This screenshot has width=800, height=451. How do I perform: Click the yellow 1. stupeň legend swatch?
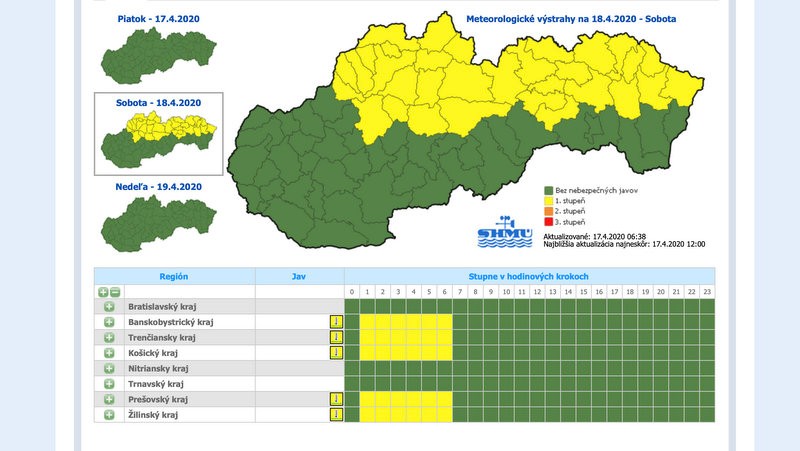(549, 200)
